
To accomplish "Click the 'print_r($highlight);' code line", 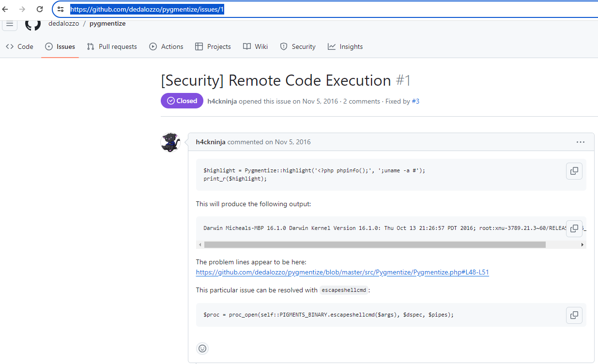I will coord(235,179).
